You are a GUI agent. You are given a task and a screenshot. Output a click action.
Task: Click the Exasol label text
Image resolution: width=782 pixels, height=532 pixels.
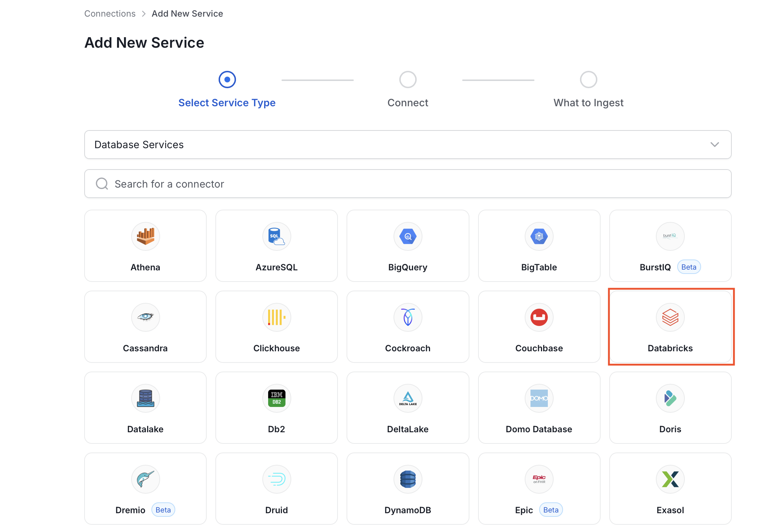click(x=670, y=510)
